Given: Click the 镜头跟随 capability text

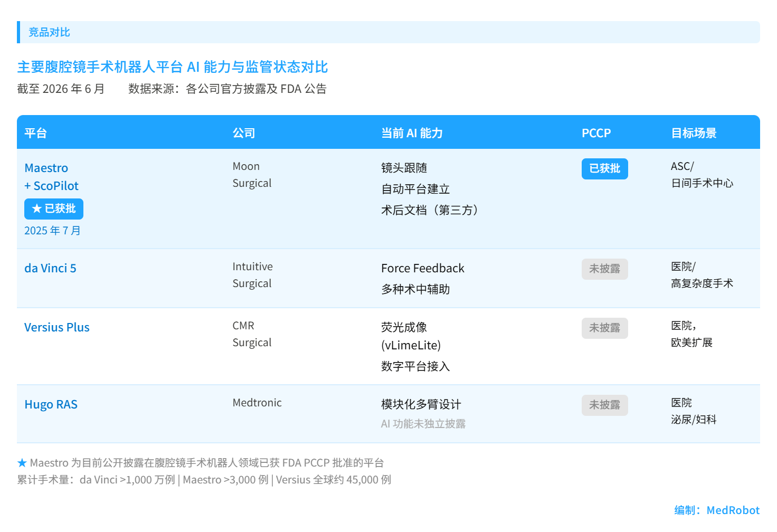Looking at the screenshot, I should (x=404, y=168).
